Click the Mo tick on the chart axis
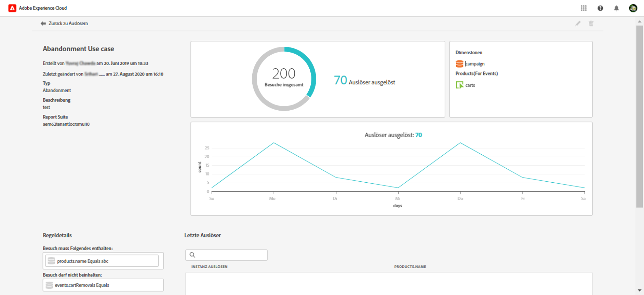Screen dimensions: 644x295 (x=272, y=198)
